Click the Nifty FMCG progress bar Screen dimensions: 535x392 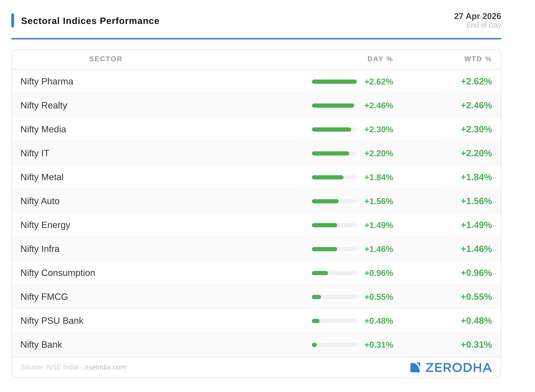334,297
